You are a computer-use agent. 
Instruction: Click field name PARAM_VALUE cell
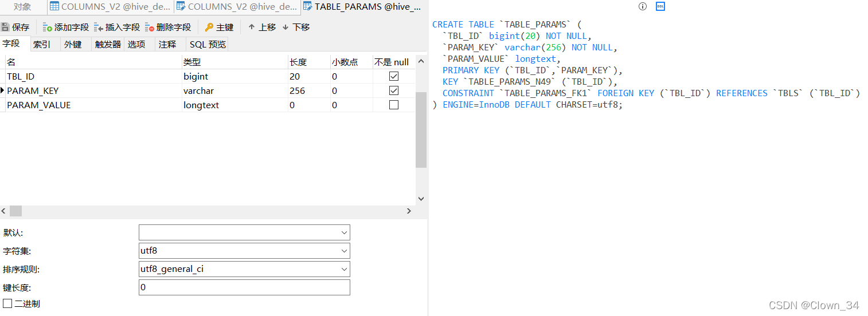[93, 105]
